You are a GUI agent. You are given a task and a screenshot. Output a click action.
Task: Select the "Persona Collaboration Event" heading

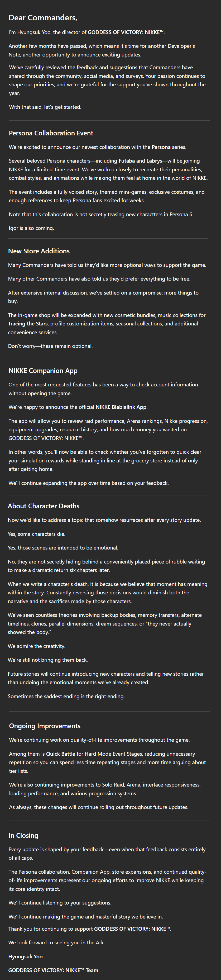51,133
